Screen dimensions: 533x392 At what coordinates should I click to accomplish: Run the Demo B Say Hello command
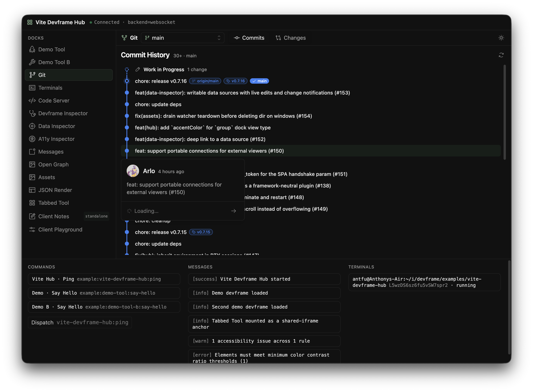[104, 307]
